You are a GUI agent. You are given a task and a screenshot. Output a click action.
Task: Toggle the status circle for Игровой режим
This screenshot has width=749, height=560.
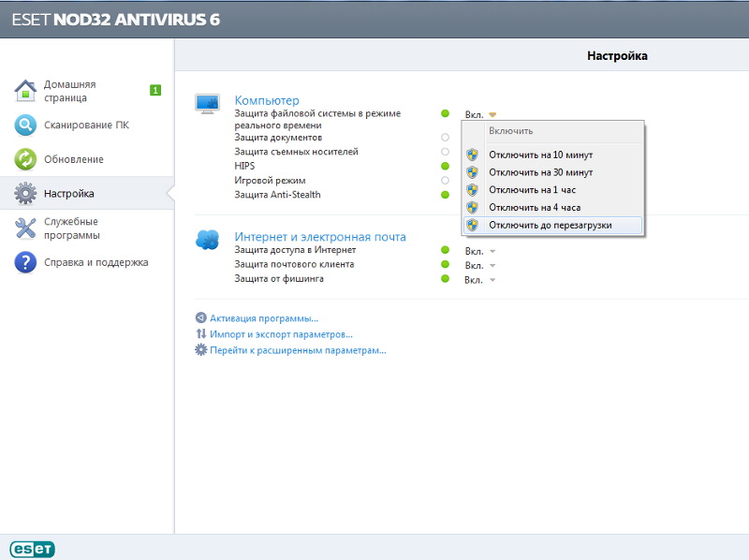[446, 180]
